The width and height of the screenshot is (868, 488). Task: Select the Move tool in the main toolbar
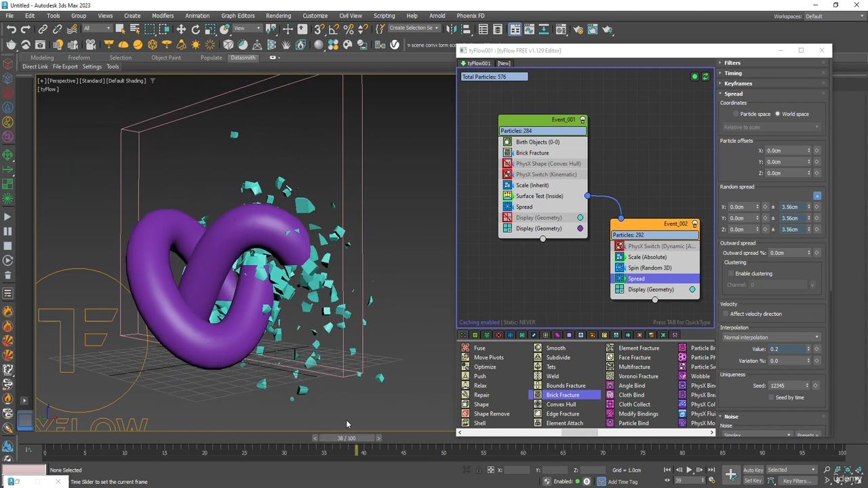tap(181, 29)
